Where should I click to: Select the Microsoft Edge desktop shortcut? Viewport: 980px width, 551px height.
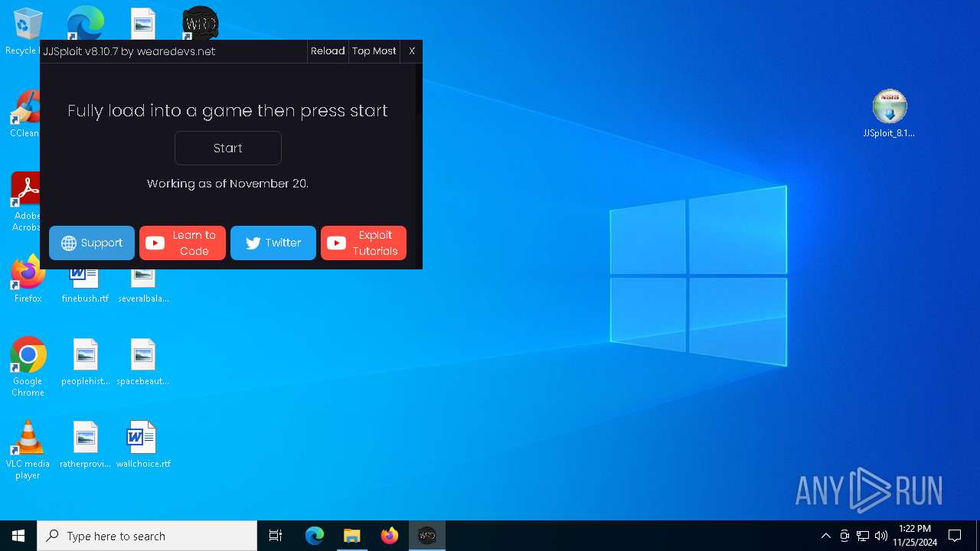(x=85, y=23)
